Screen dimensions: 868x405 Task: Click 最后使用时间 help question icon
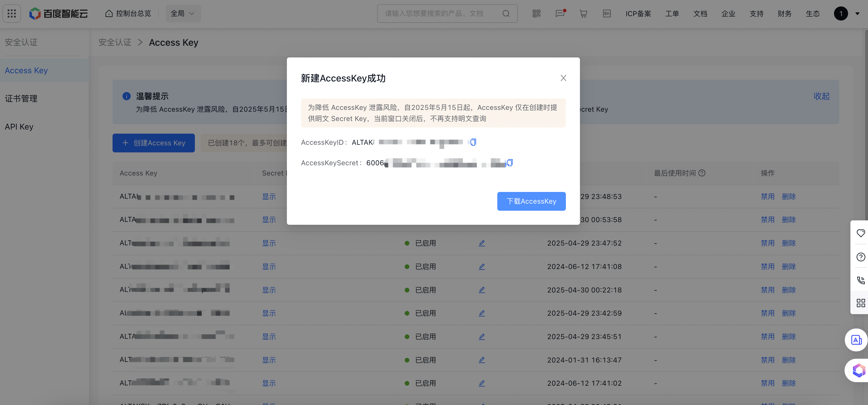coord(702,173)
